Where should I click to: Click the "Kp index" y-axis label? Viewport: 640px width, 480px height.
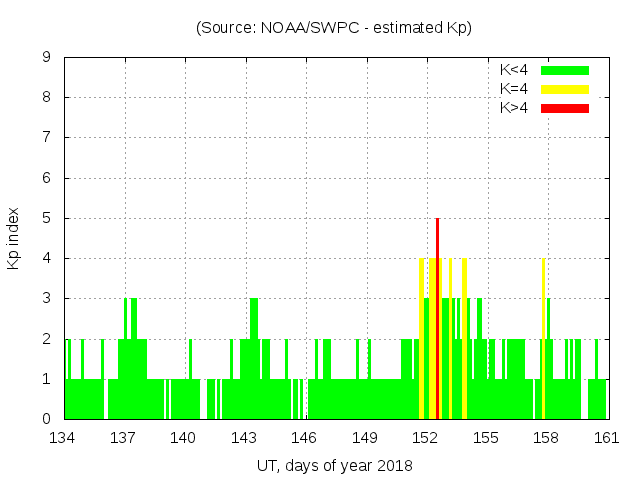click(14, 238)
